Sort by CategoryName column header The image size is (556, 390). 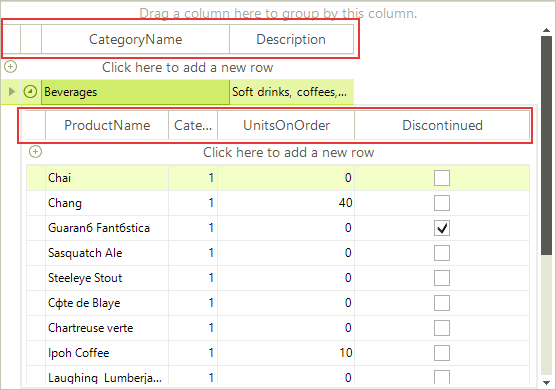click(135, 39)
